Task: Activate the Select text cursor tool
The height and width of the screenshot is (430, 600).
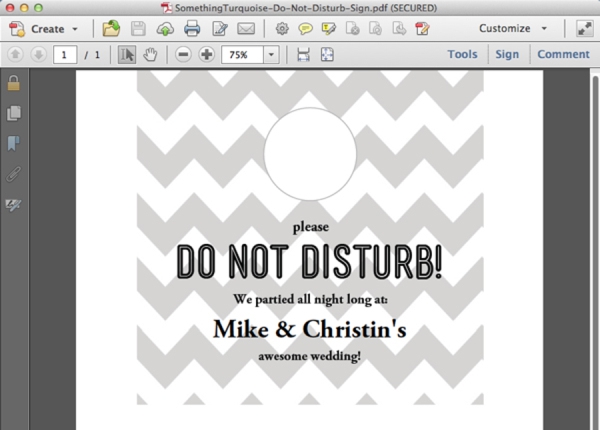Action: pos(127,55)
